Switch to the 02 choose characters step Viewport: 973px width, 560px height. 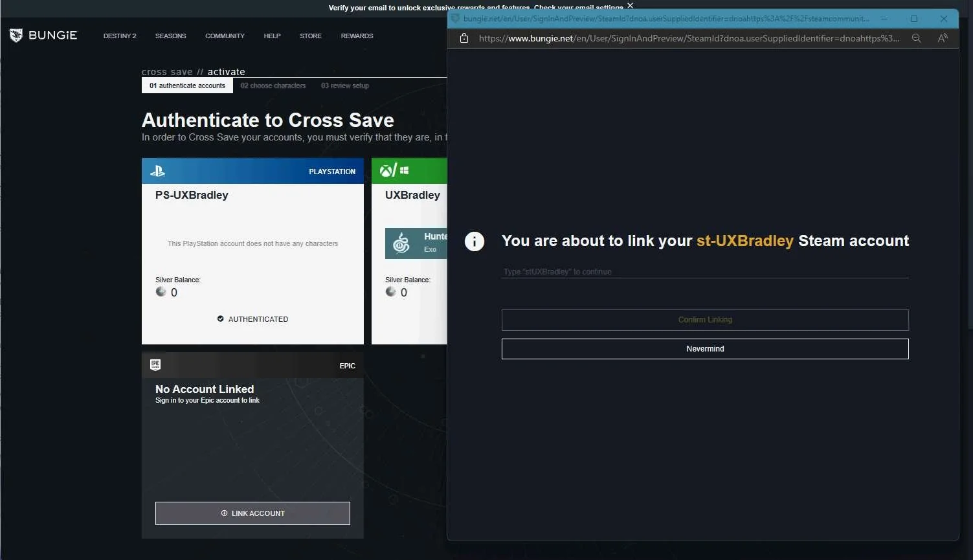273,85
